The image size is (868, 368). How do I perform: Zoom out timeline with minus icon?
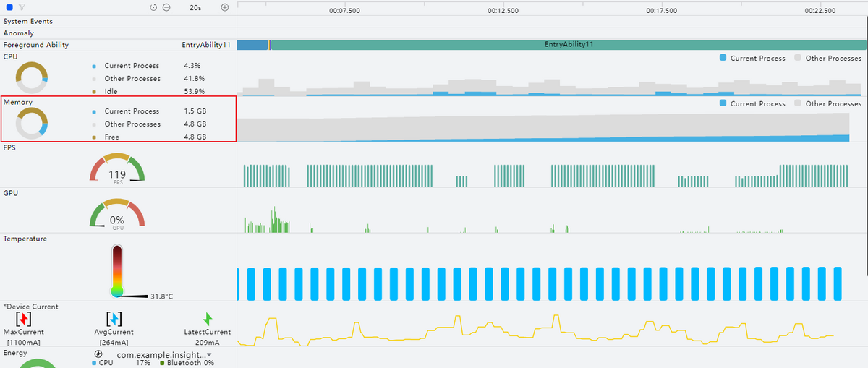click(166, 7)
